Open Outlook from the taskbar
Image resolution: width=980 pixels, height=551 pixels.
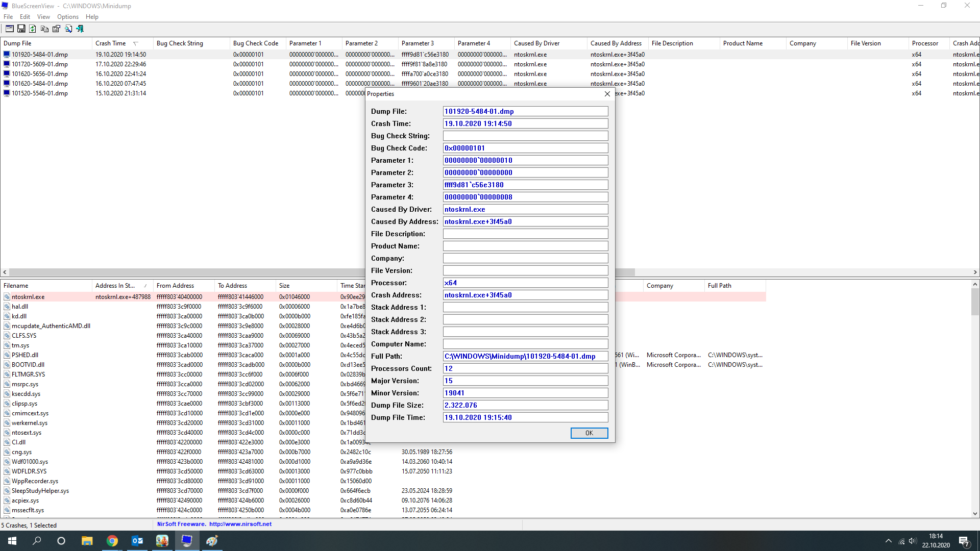(x=137, y=541)
